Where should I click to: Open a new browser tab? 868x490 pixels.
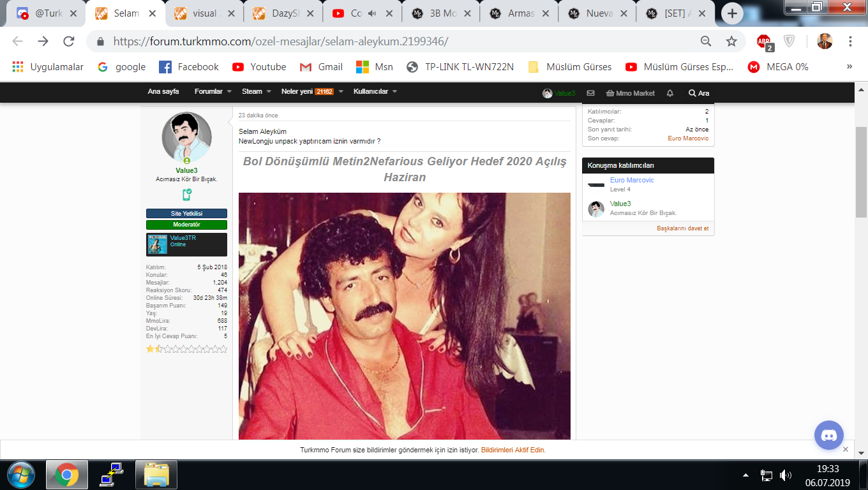732,13
